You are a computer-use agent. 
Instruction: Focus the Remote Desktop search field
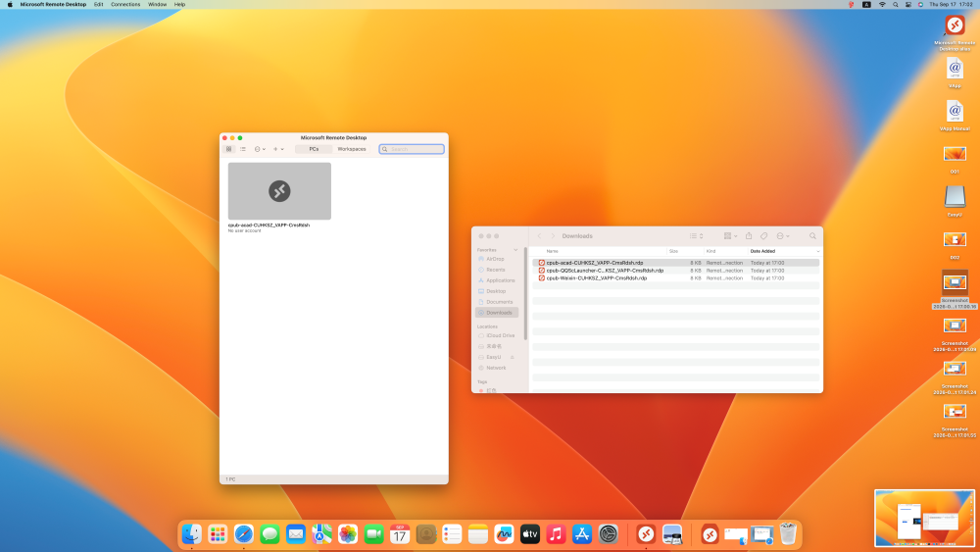click(412, 149)
